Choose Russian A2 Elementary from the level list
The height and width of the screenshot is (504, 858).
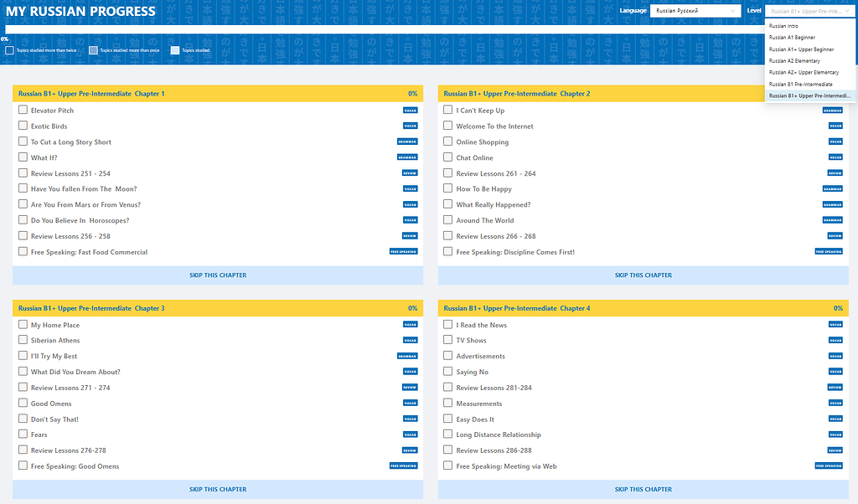[x=793, y=60]
